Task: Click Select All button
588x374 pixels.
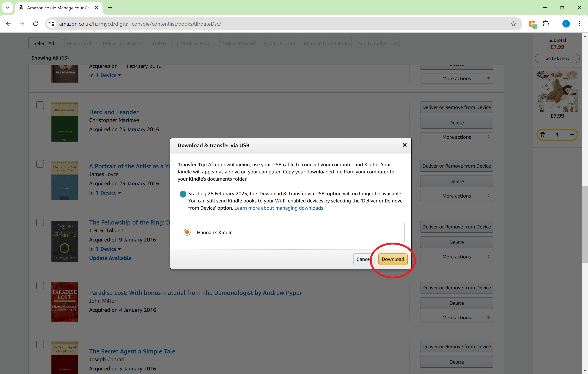Action: tap(44, 43)
